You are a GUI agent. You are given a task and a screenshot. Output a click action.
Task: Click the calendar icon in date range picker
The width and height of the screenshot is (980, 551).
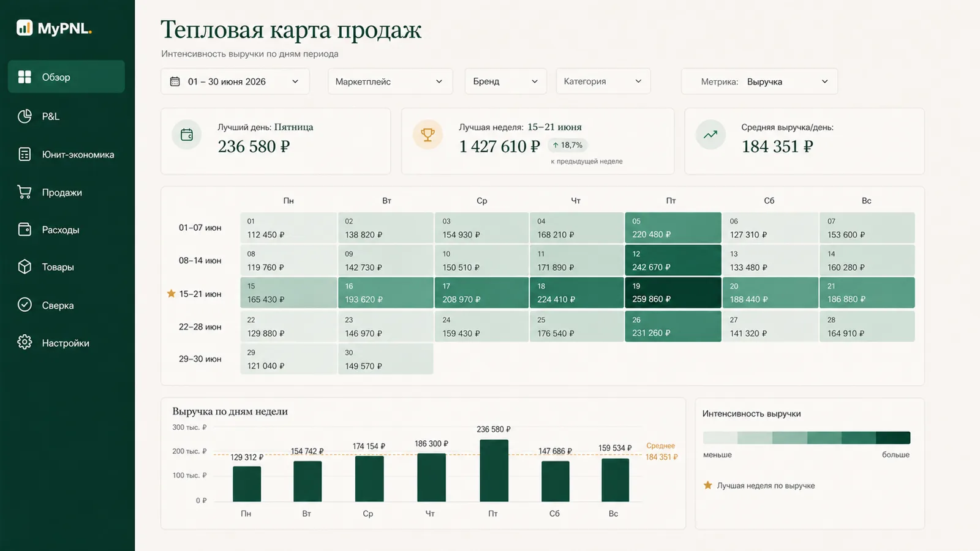175,81
